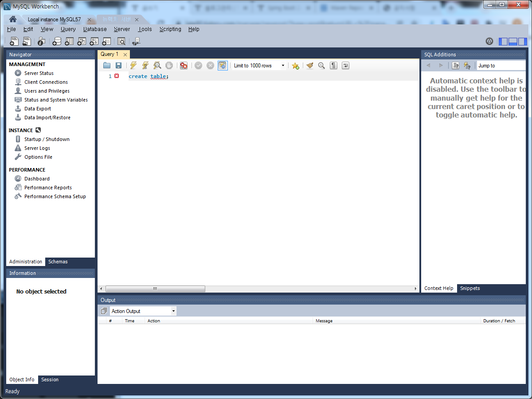Commit the transaction check icon
Viewport: 532px width, 399px height.
pyautogui.click(x=198, y=66)
